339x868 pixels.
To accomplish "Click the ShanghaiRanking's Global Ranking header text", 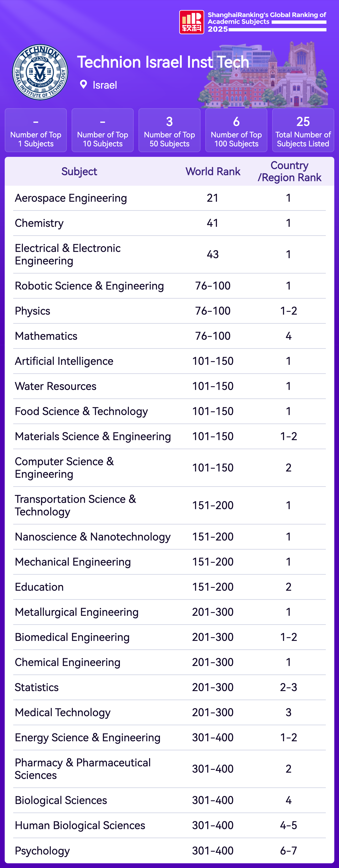I will click(266, 18).
